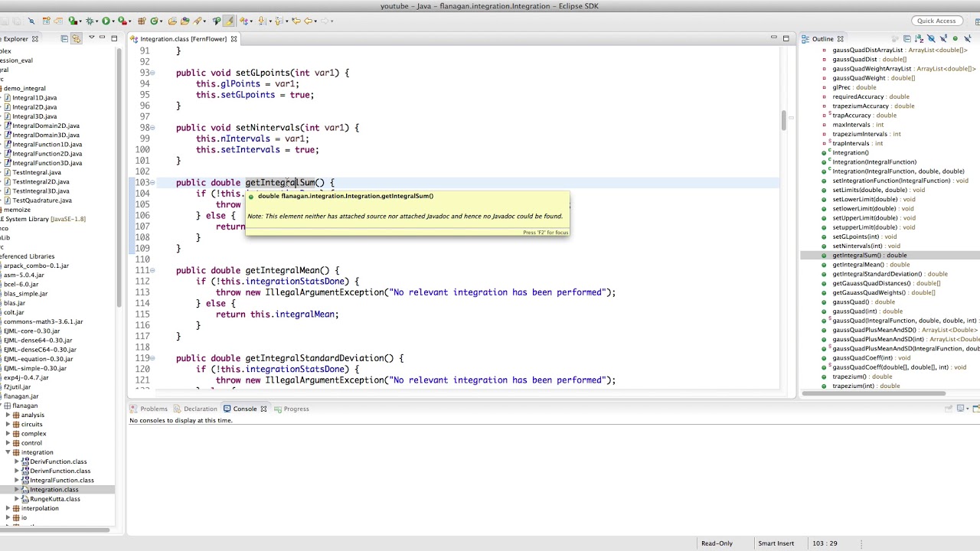Select DerivFunction.class in Package Explorer

[58, 461]
